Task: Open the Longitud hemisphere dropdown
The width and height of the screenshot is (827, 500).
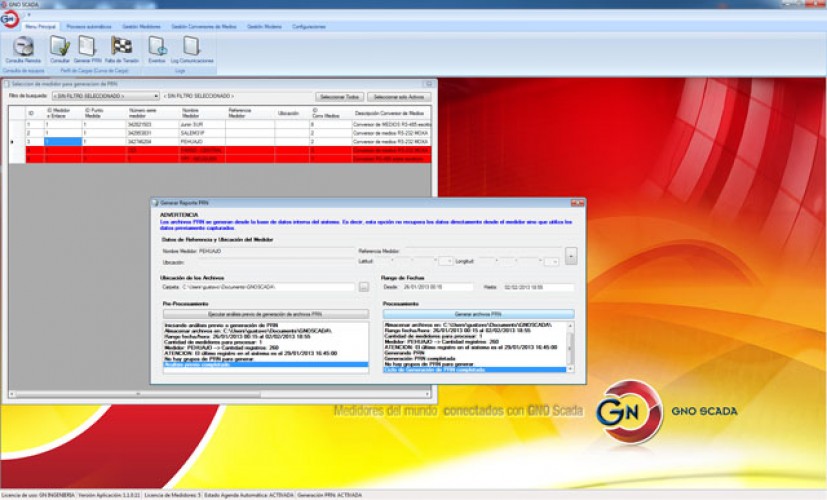Action: click(x=552, y=261)
